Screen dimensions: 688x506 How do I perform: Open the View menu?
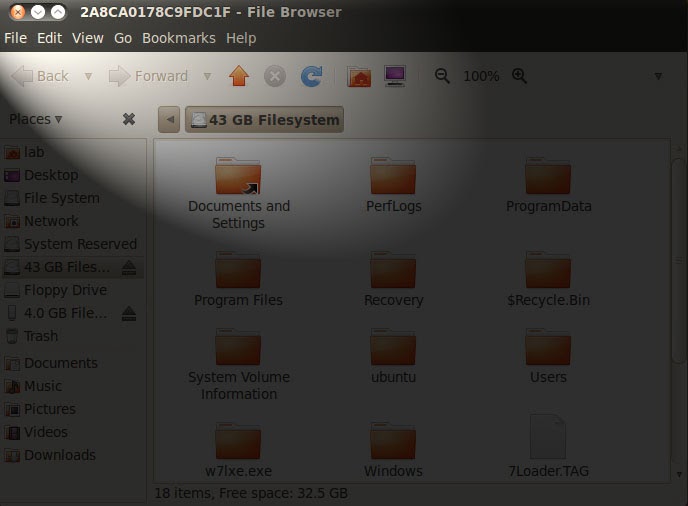pos(88,38)
